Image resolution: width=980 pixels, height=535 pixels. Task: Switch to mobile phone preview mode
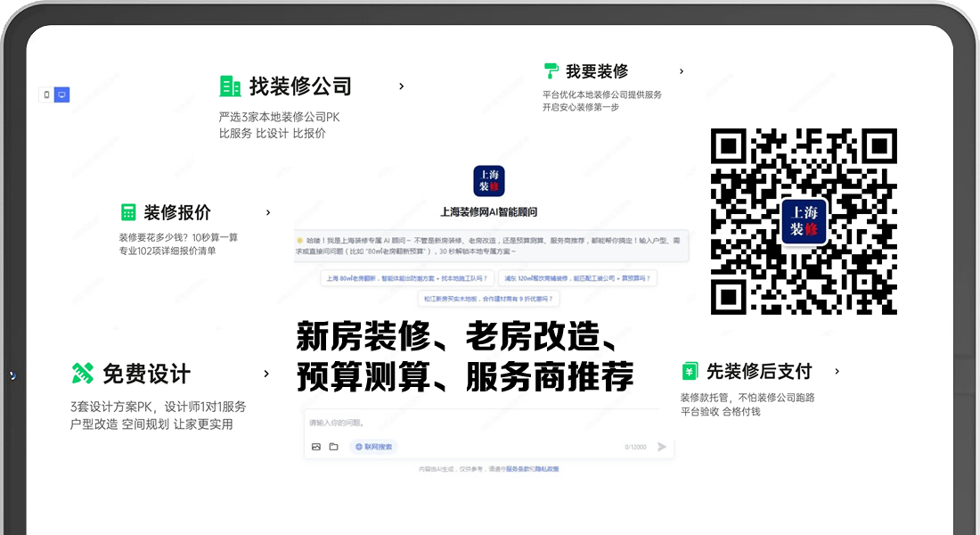pos(46,95)
